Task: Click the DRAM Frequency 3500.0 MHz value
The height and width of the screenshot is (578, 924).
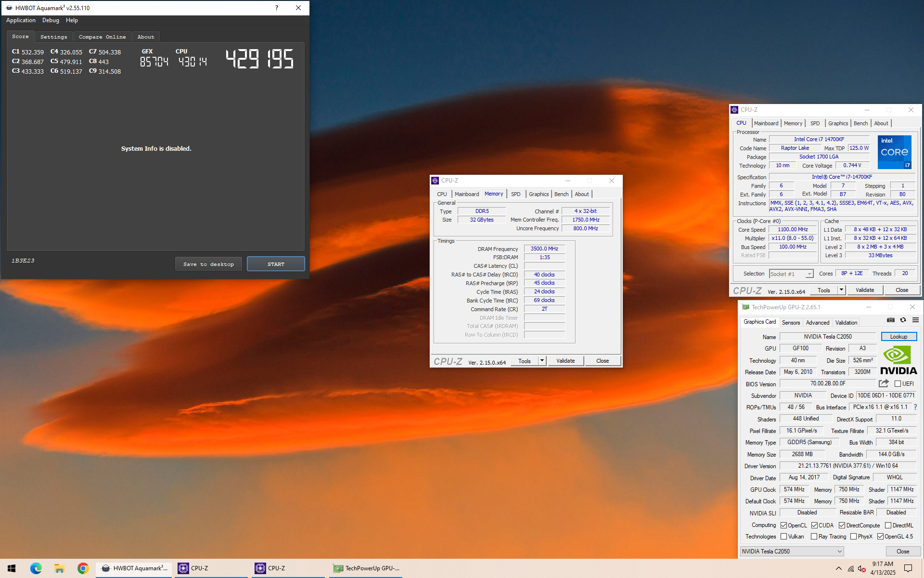Action: tap(544, 249)
